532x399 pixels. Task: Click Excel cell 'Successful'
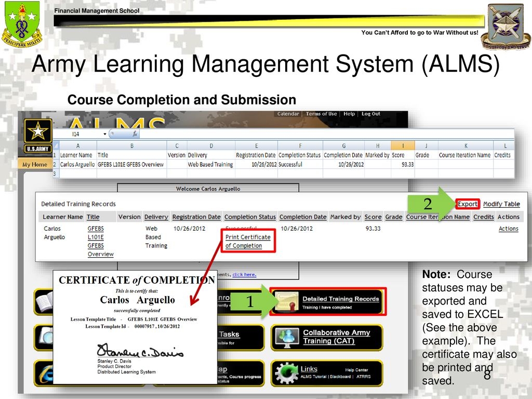click(x=300, y=164)
